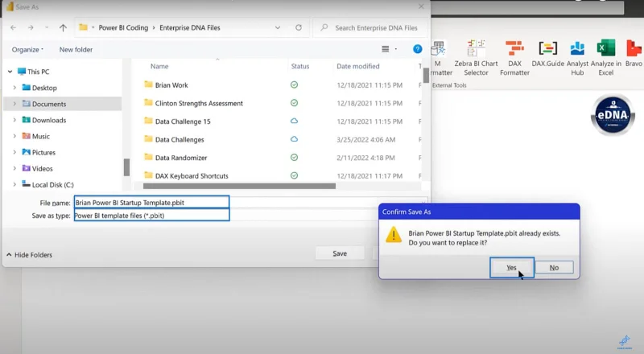Click horizontal scrollbar of file list

pos(239,186)
